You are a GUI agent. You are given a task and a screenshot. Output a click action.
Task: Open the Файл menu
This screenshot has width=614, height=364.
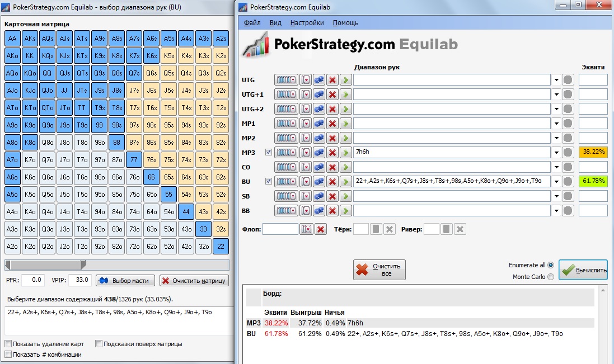[x=252, y=23]
